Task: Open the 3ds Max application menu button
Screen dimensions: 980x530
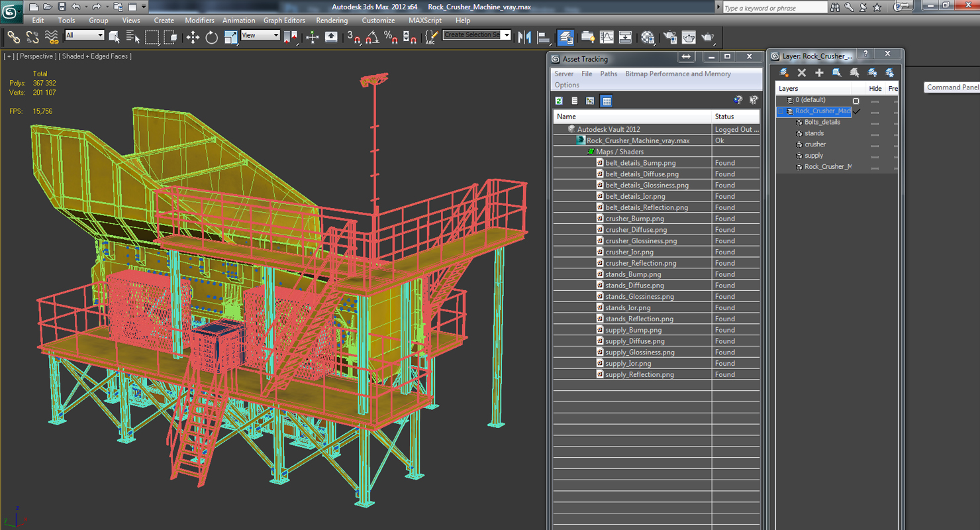Action: click(x=11, y=11)
